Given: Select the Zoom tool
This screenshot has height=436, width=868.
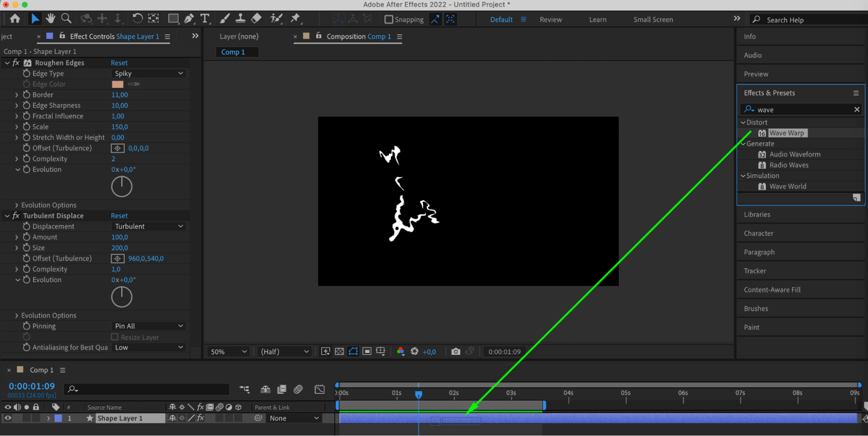Looking at the screenshot, I should click(x=66, y=18).
